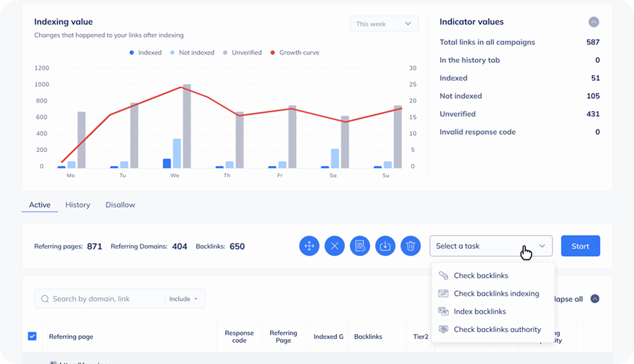
Task: Open the This week period dropdown
Action: pyautogui.click(x=384, y=24)
